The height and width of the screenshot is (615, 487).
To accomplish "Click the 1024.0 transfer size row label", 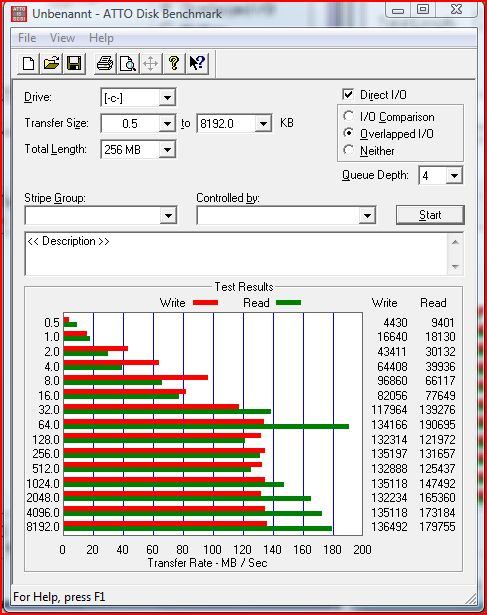I will (43, 484).
